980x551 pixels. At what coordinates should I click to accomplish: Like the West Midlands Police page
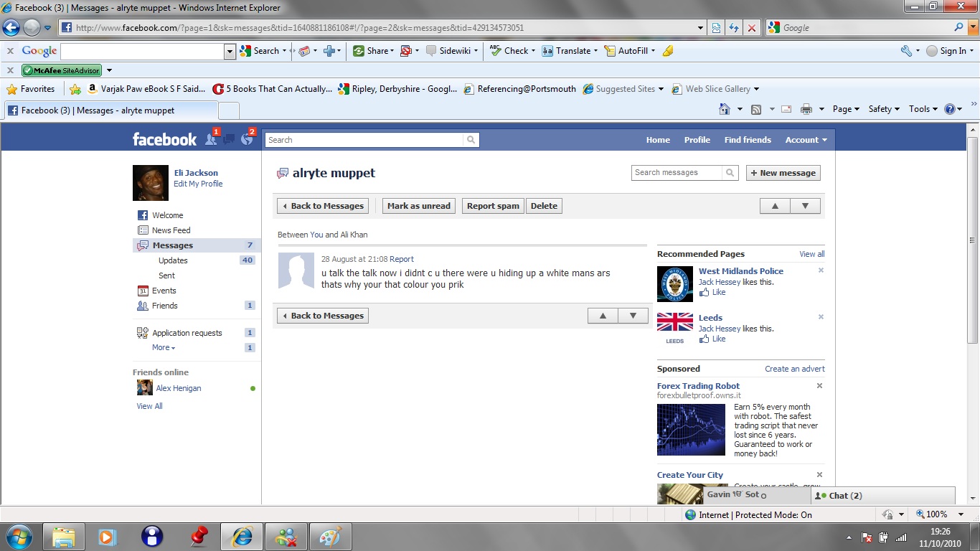718,293
